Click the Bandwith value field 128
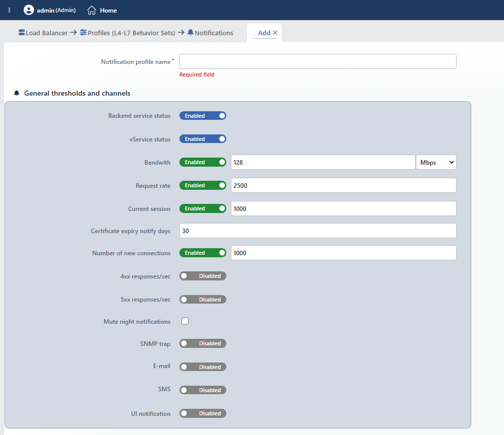This screenshot has width=504, height=435. coord(323,162)
